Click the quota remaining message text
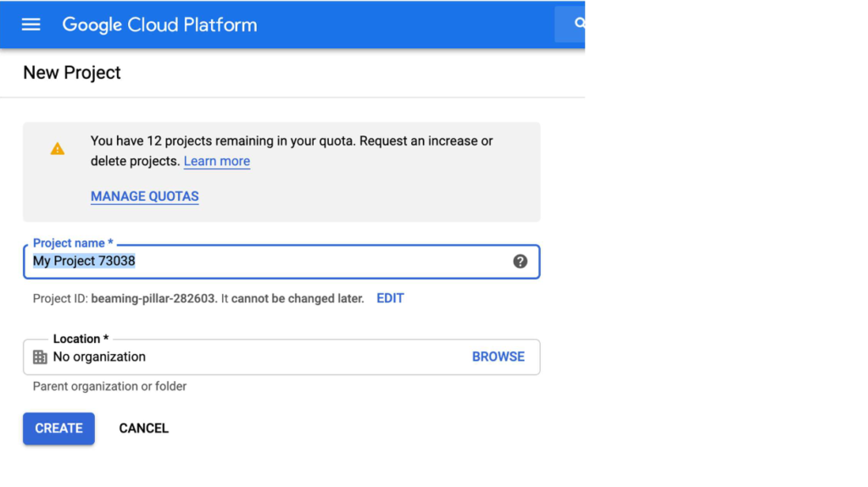Viewport: 868px width, 487px height. [x=292, y=141]
